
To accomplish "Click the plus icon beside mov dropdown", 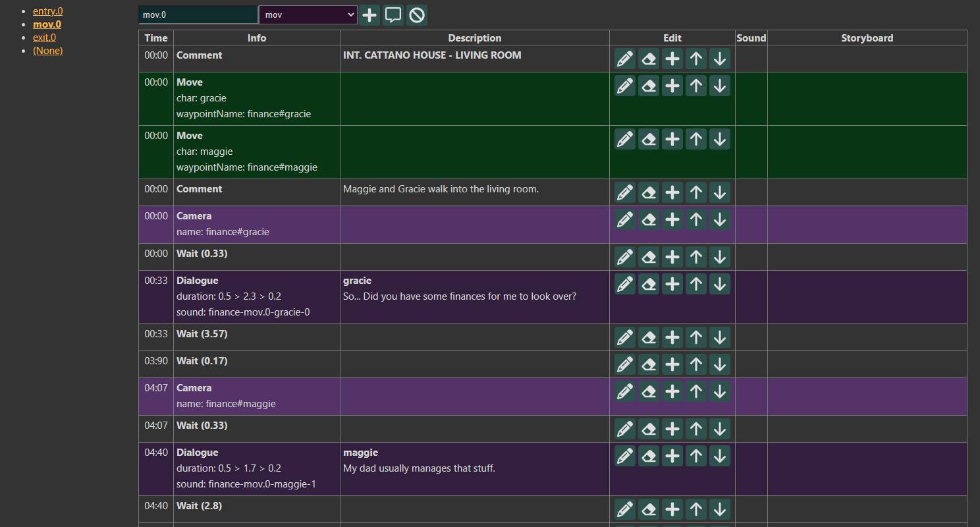I will click(369, 15).
